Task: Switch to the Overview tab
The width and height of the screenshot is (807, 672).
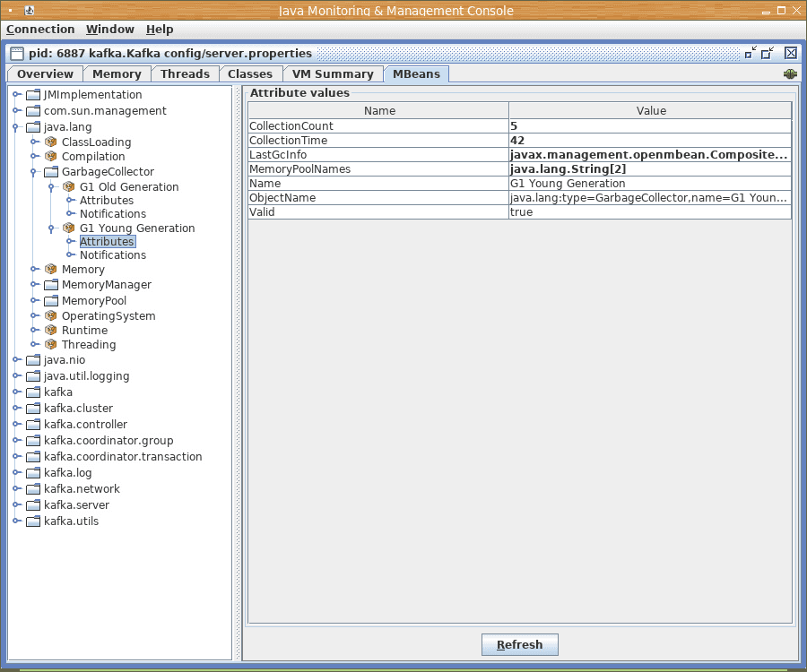Action: tap(45, 74)
